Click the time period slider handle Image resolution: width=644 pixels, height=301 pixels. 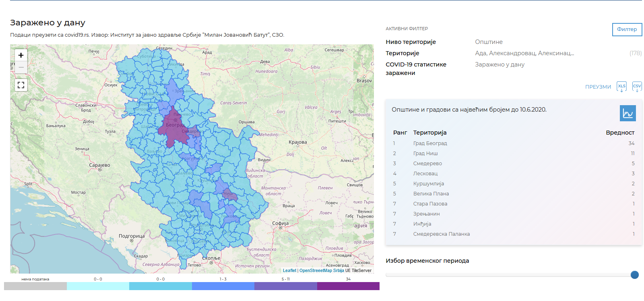pos(634,275)
